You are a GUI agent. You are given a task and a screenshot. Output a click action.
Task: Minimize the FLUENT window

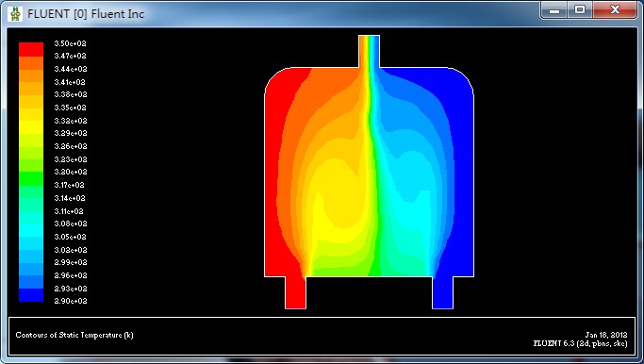(x=554, y=10)
